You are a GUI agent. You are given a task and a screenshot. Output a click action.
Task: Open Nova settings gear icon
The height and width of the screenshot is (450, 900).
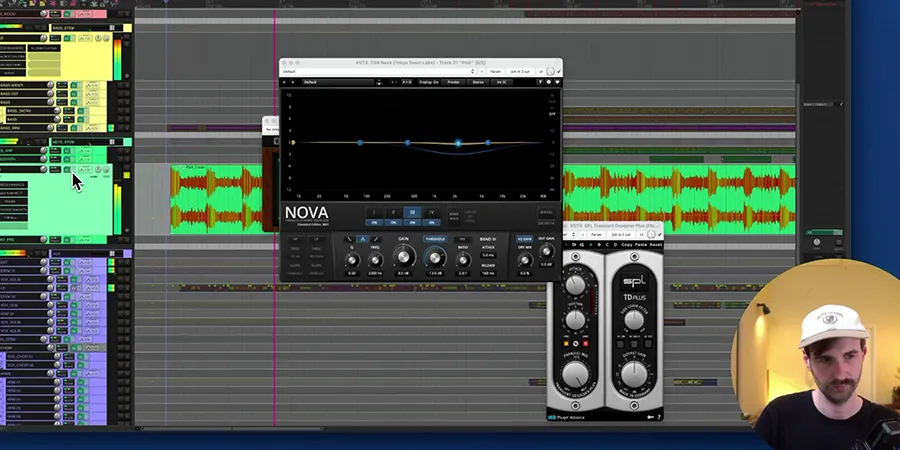point(549,82)
